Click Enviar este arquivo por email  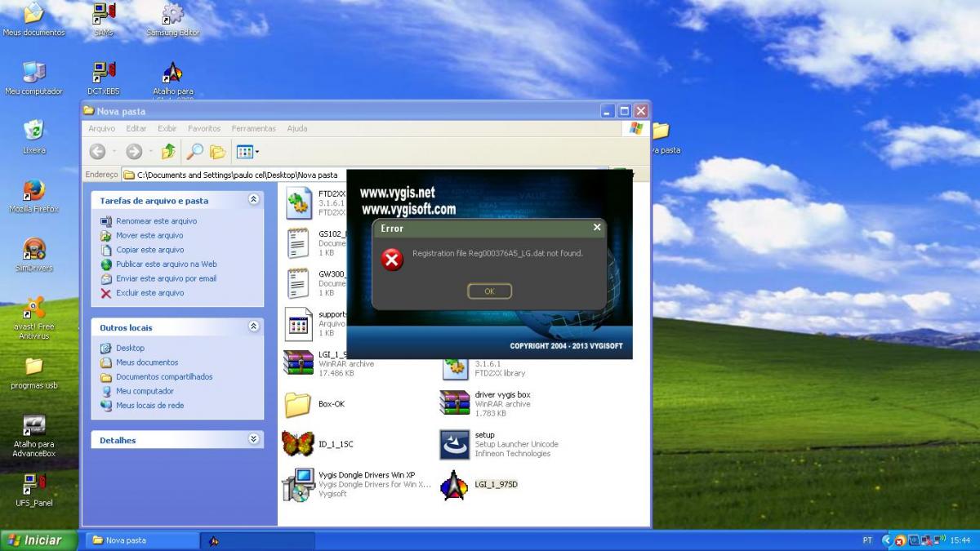pos(166,278)
